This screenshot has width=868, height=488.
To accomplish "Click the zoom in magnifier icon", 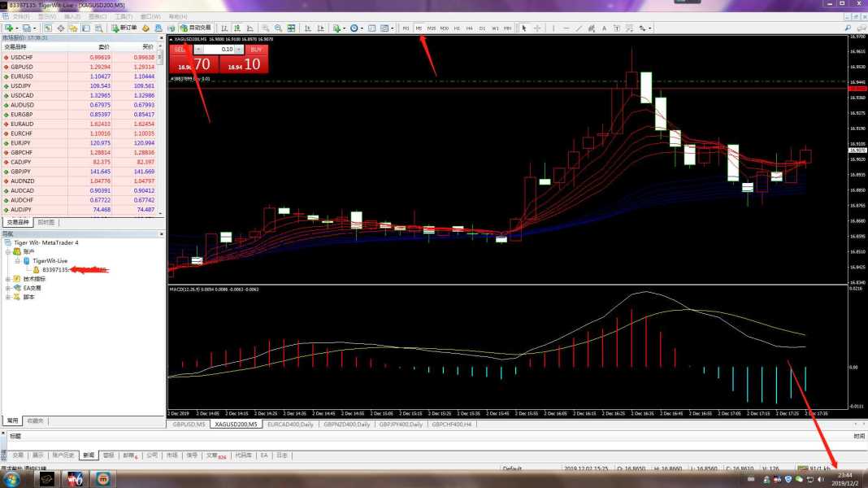I will point(266,28).
